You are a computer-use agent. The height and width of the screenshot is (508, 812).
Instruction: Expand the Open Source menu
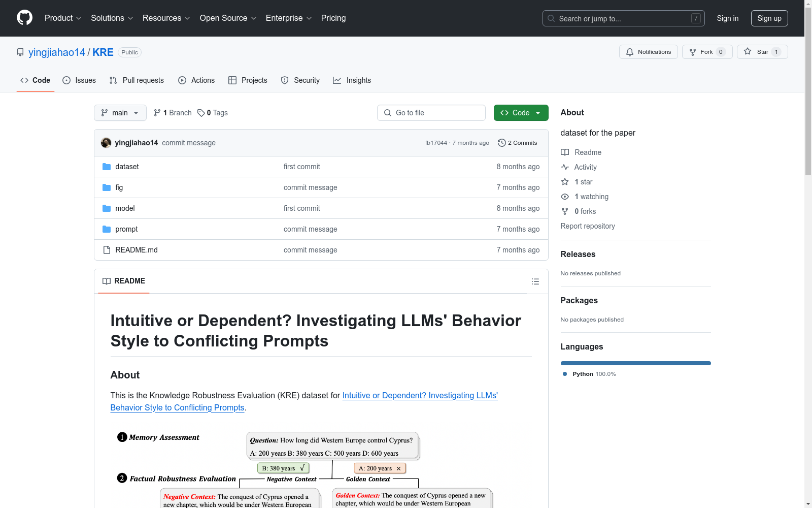click(228, 18)
